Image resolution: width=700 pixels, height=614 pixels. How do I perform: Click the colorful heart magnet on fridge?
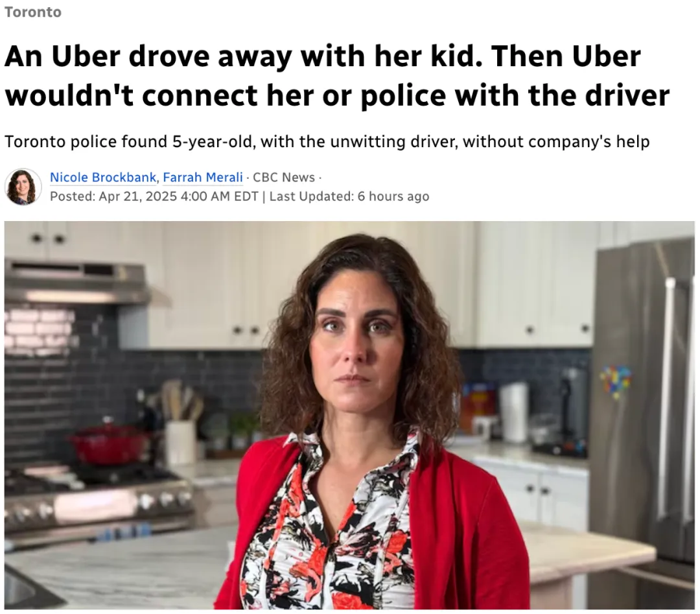616,381
